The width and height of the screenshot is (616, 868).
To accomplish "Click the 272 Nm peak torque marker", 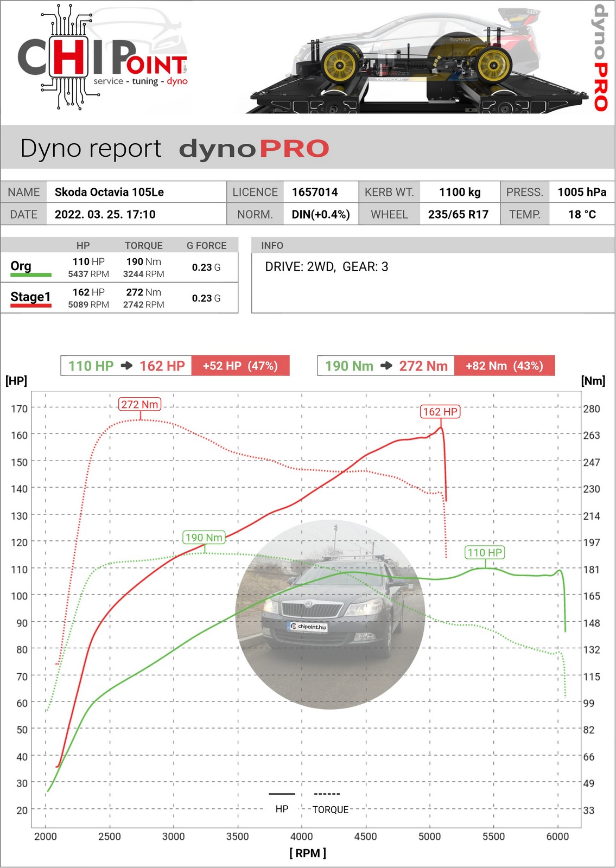I will 140,404.
